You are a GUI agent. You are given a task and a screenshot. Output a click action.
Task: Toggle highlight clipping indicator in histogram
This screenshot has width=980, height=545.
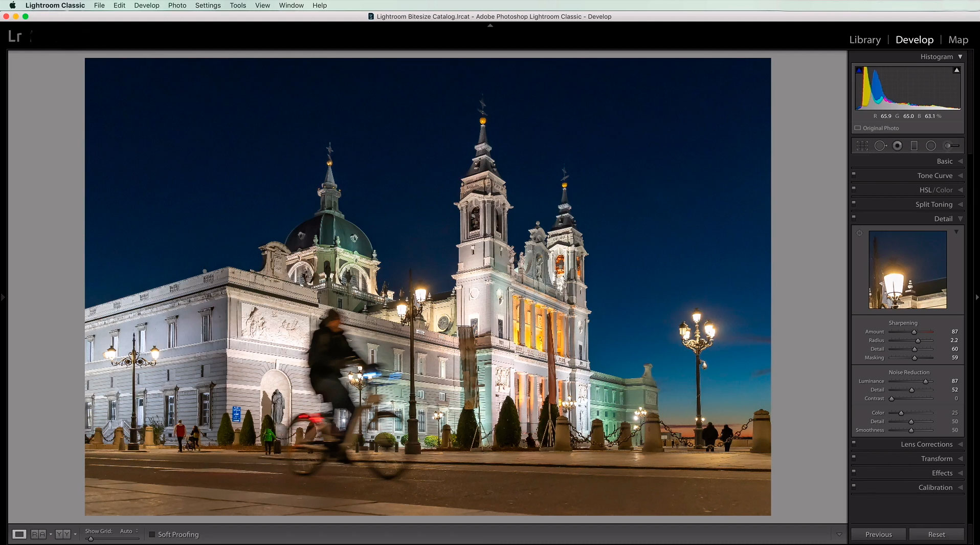click(x=956, y=70)
